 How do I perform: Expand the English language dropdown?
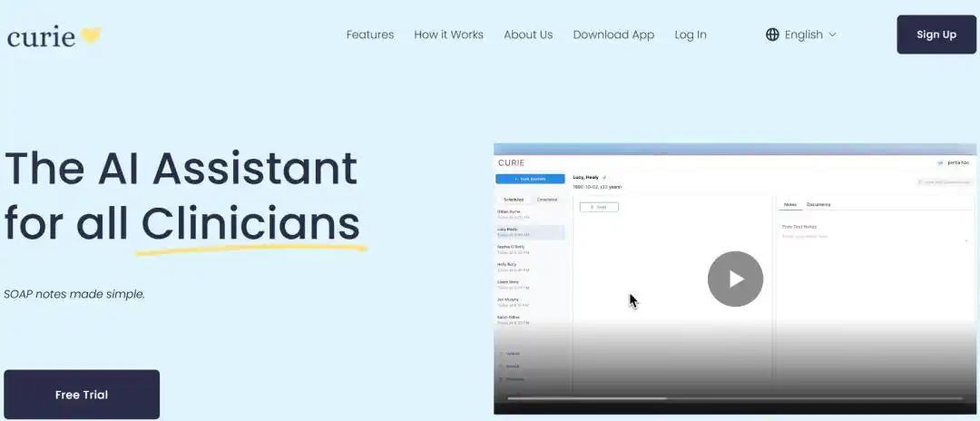(x=802, y=34)
